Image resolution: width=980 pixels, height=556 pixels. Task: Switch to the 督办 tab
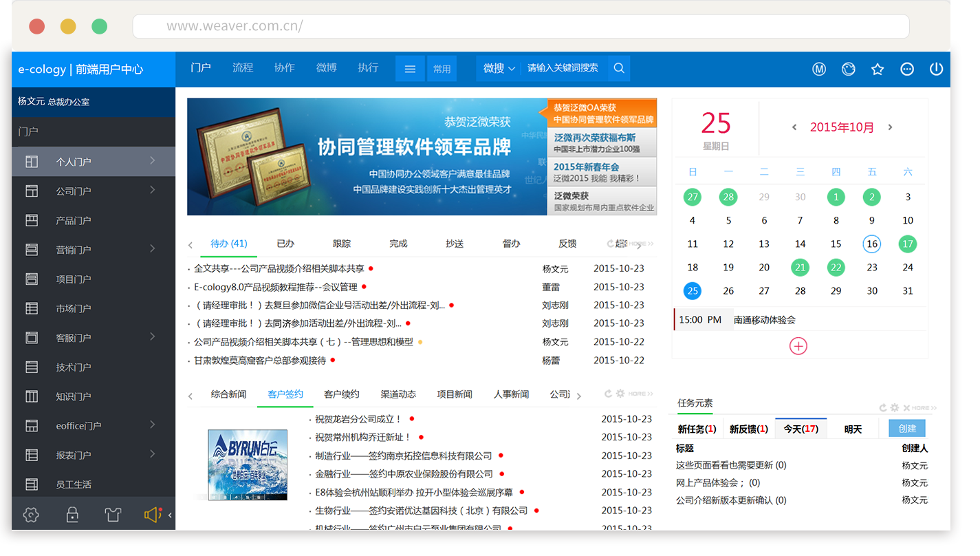click(511, 244)
